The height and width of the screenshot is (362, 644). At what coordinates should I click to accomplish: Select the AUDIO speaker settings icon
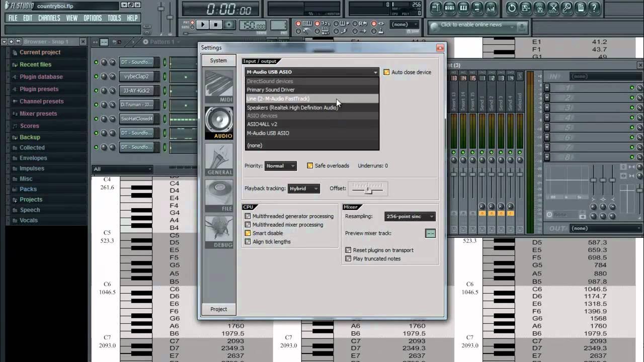click(x=219, y=123)
